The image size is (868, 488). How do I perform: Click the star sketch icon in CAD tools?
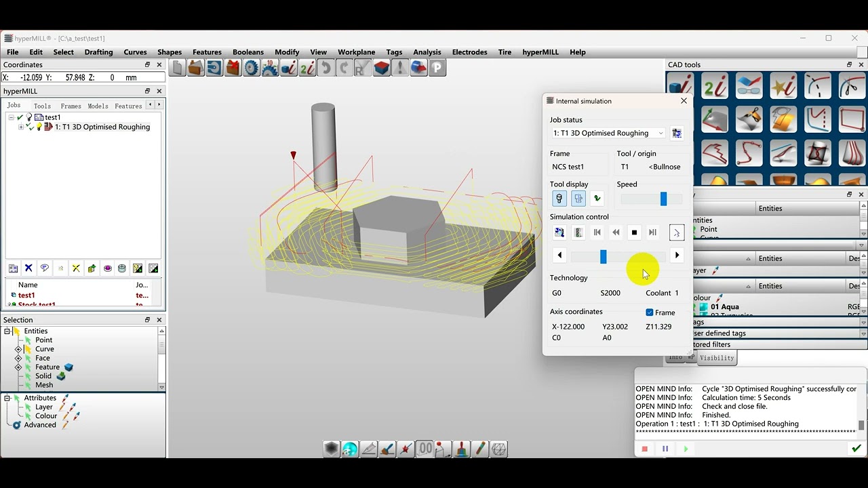point(783,86)
